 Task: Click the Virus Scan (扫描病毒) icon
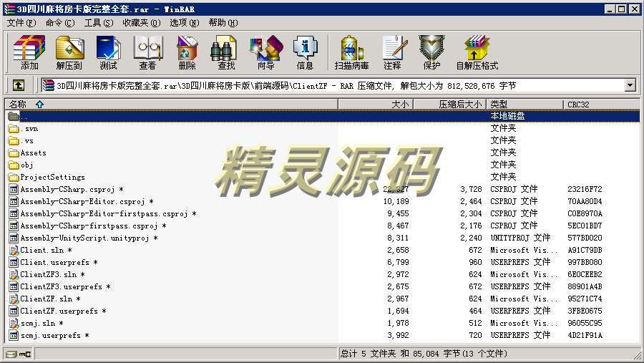click(351, 52)
